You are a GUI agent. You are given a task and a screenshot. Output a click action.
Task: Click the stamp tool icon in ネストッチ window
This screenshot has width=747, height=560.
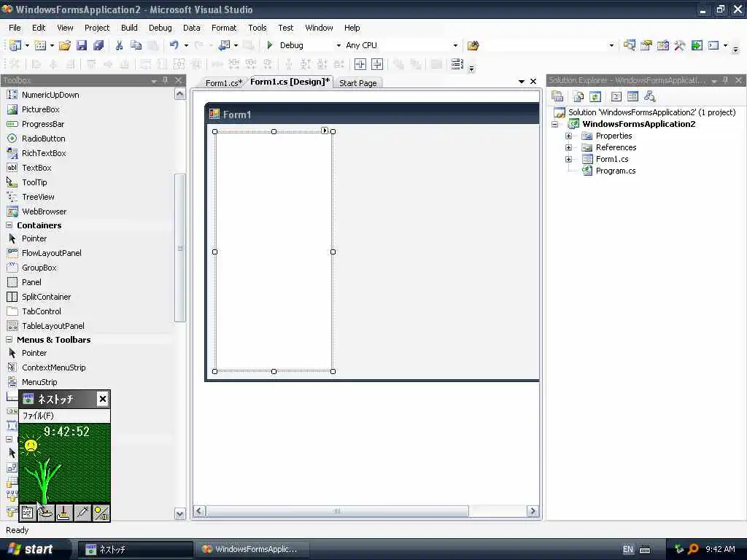point(63,513)
